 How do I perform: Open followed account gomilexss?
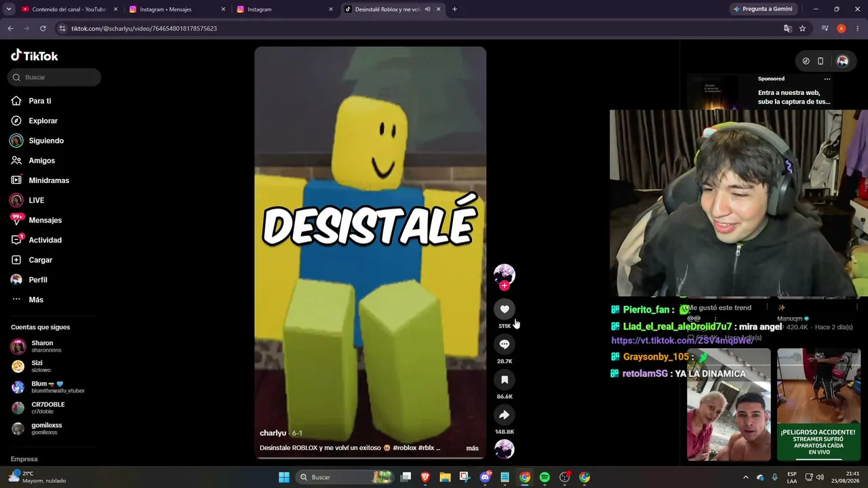46,428
